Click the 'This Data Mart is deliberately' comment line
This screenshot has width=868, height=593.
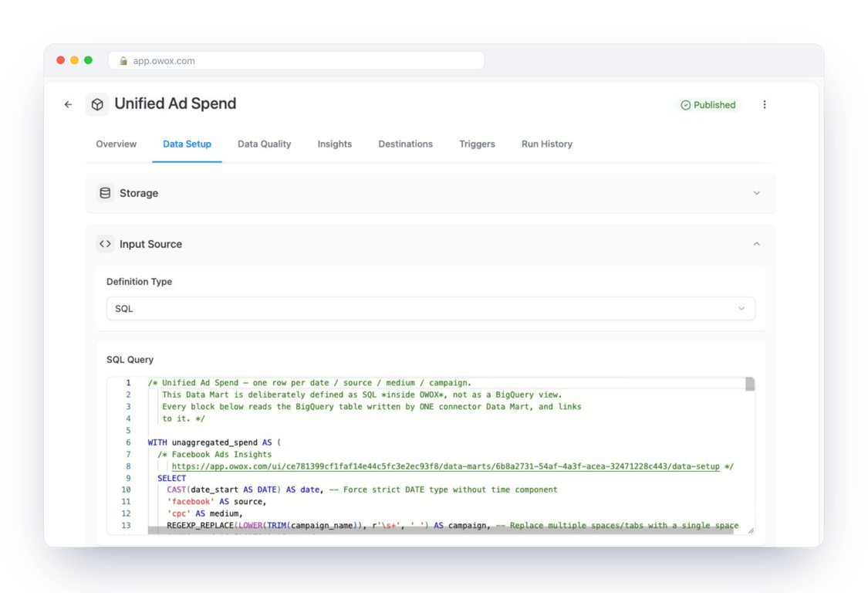pos(362,395)
